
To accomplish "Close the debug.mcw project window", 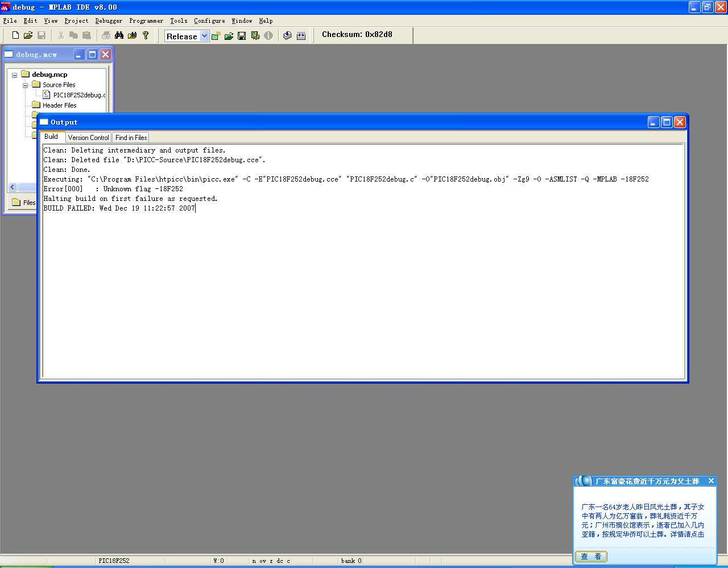I will point(105,54).
